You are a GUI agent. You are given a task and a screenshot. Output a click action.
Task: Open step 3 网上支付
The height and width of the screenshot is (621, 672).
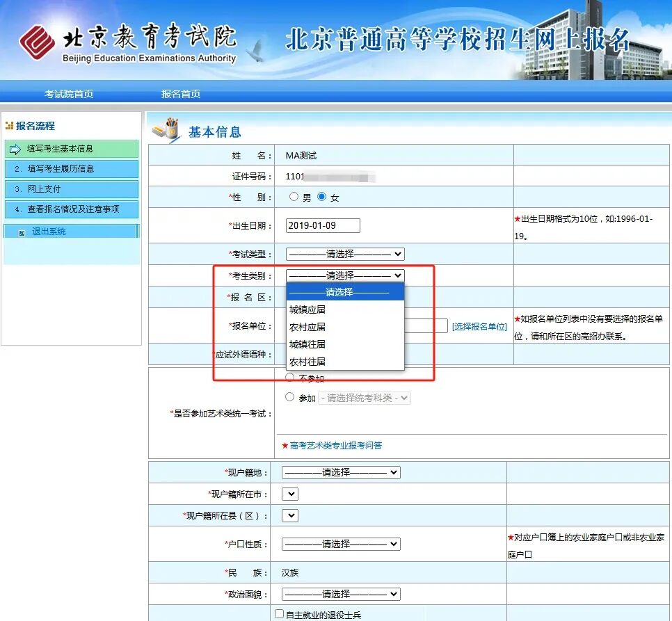pos(72,189)
